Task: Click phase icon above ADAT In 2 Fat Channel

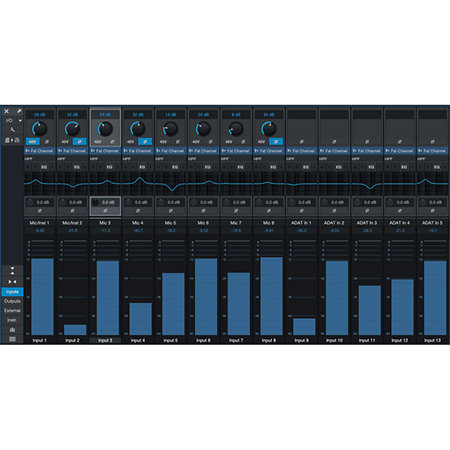Action: [x=334, y=142]
